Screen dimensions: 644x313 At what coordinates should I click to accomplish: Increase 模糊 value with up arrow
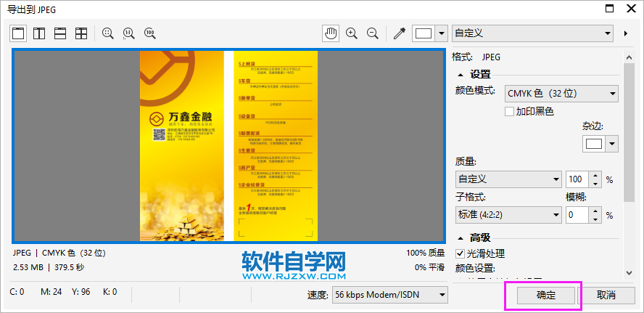(595, 211)
